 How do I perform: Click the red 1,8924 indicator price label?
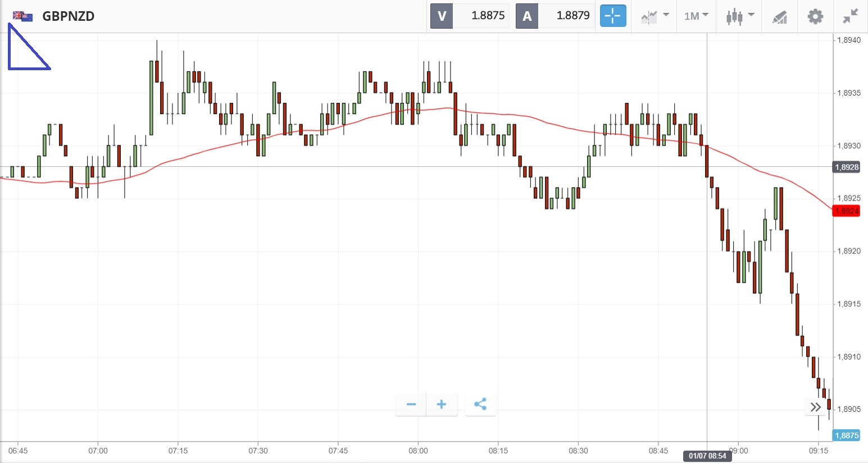pos(846,211)
